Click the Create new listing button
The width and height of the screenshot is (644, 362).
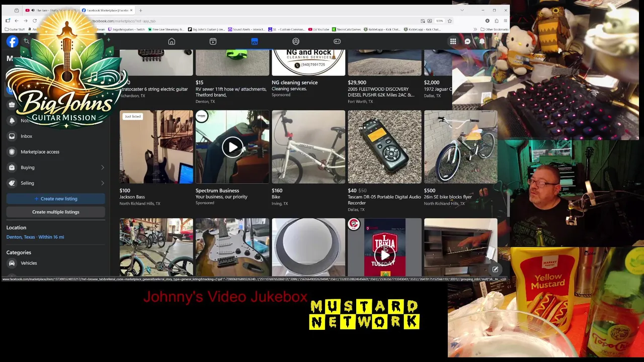pos(56,199)
